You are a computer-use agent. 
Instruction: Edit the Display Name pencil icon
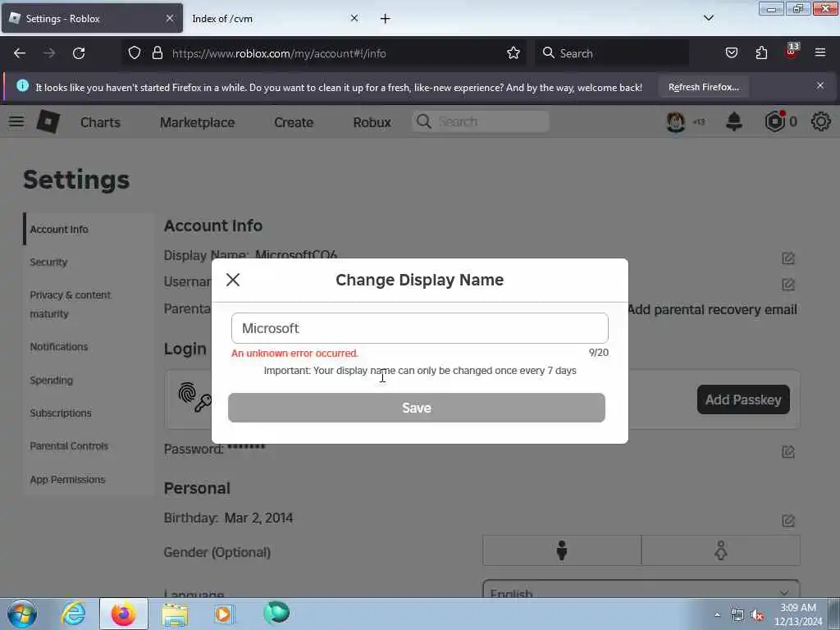(x=788, y=258)
